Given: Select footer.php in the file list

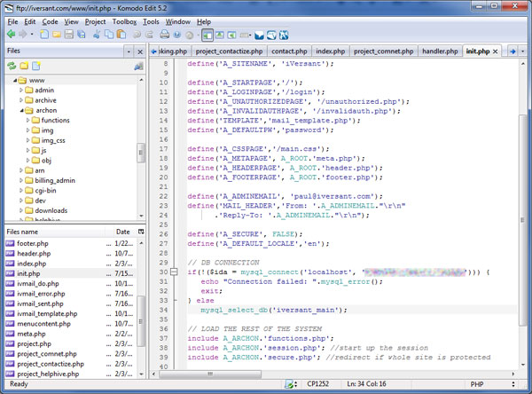Looking at the screenshot, I should pos(69,243).
